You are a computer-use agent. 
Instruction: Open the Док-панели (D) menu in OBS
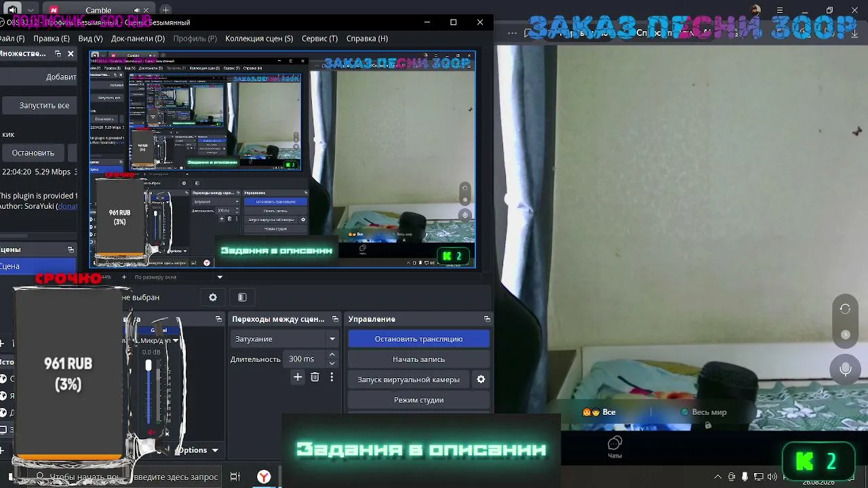click(x=138, y=39)
